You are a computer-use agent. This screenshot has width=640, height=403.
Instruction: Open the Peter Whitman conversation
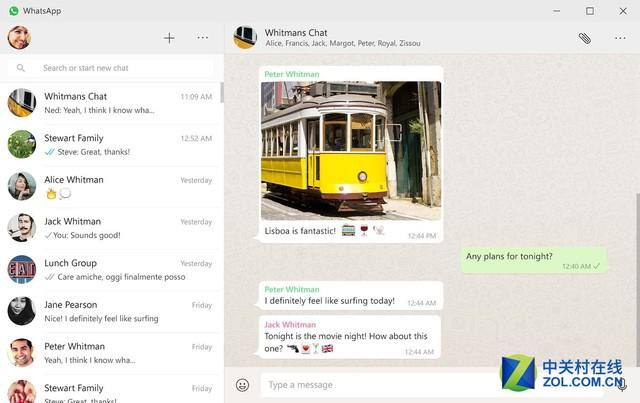pyautogui.click(x=110, y=353)
